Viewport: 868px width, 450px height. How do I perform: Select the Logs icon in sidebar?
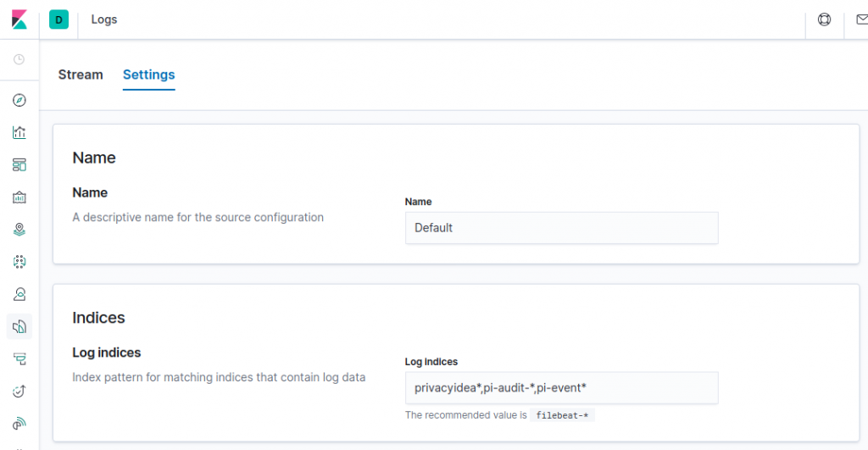tap(19, 326)
